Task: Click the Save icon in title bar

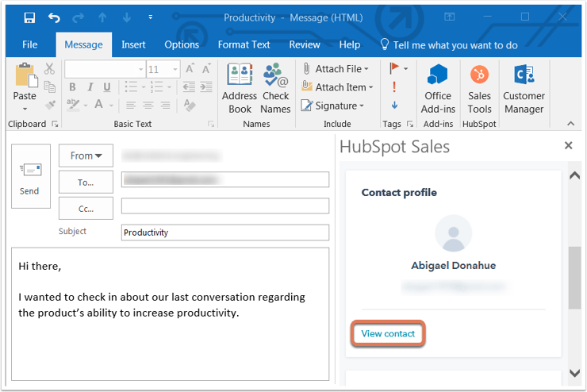Action: tap(29, 17)
